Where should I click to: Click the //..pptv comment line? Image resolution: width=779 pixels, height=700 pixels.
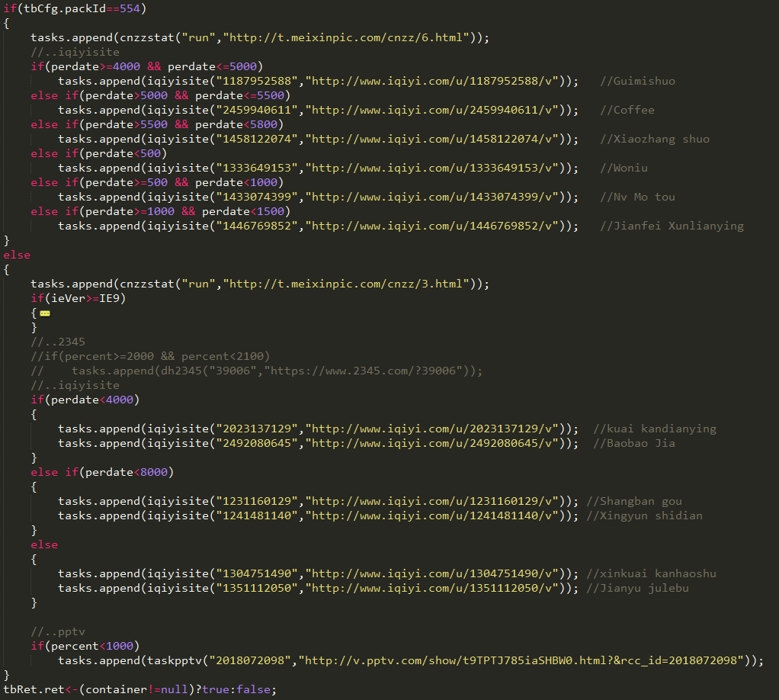pyautogui.click(x=58, y=631)
